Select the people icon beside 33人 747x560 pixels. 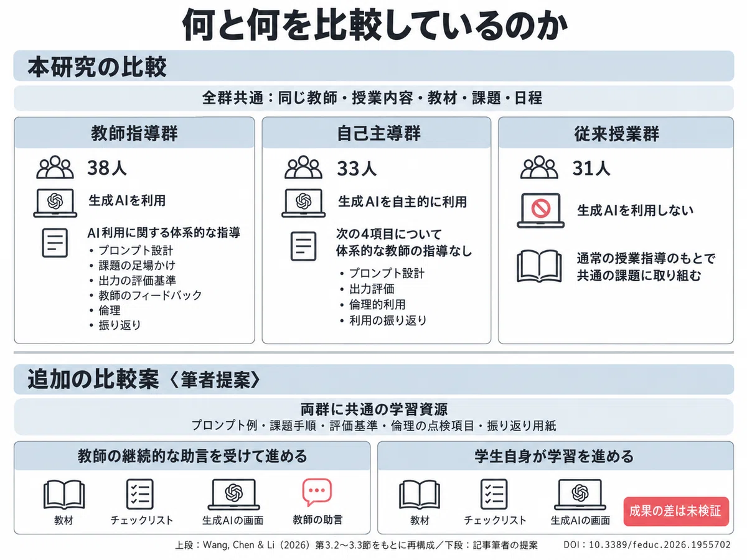303,167
